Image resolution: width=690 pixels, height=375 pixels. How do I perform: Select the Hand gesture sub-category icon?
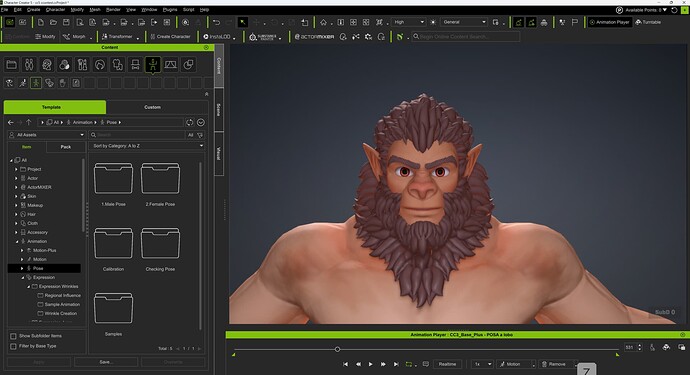pyautogui.click(x=62, y=83)
